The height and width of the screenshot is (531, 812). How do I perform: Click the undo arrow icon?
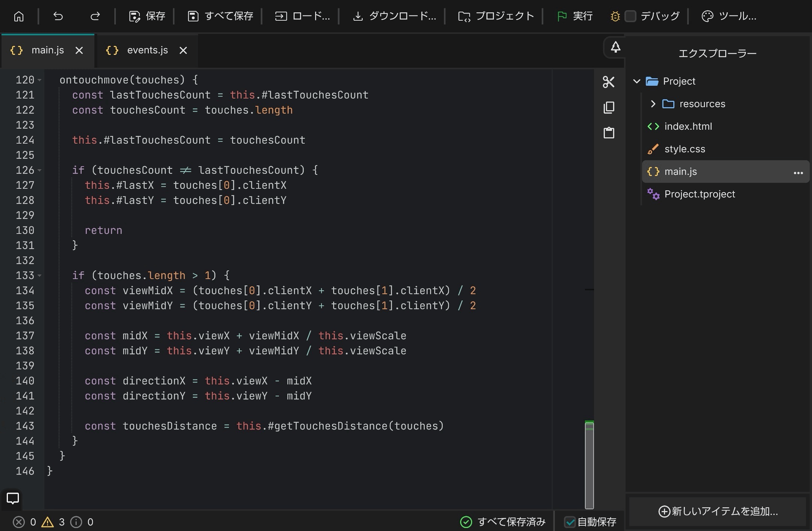pyautogui.click(x=58, y=16)
